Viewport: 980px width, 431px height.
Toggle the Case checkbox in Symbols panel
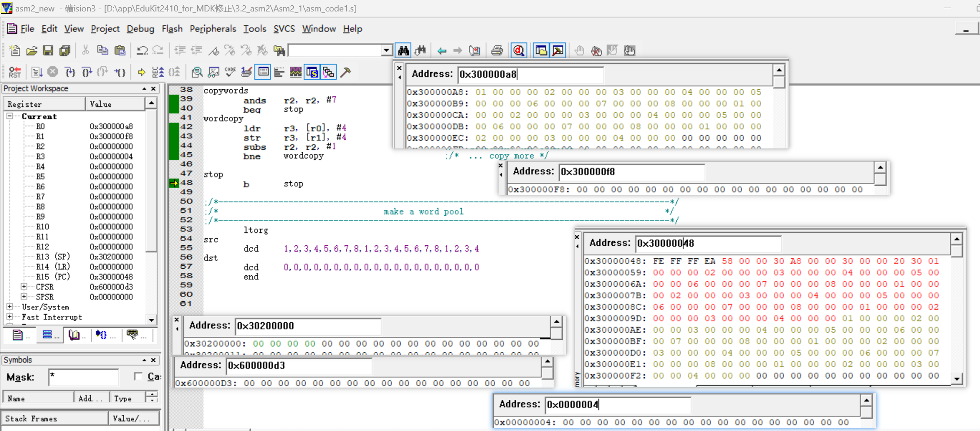(138, 377)
